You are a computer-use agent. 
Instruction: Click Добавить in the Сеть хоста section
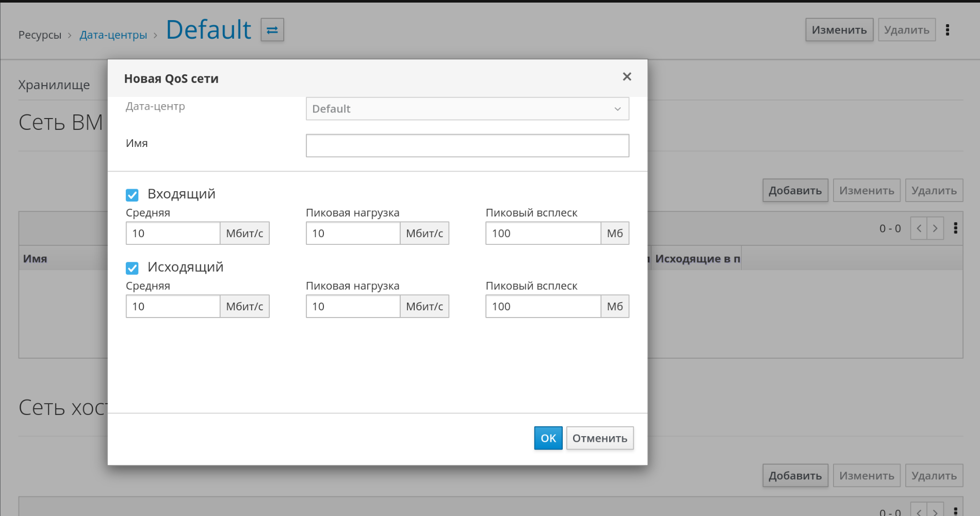795,476
